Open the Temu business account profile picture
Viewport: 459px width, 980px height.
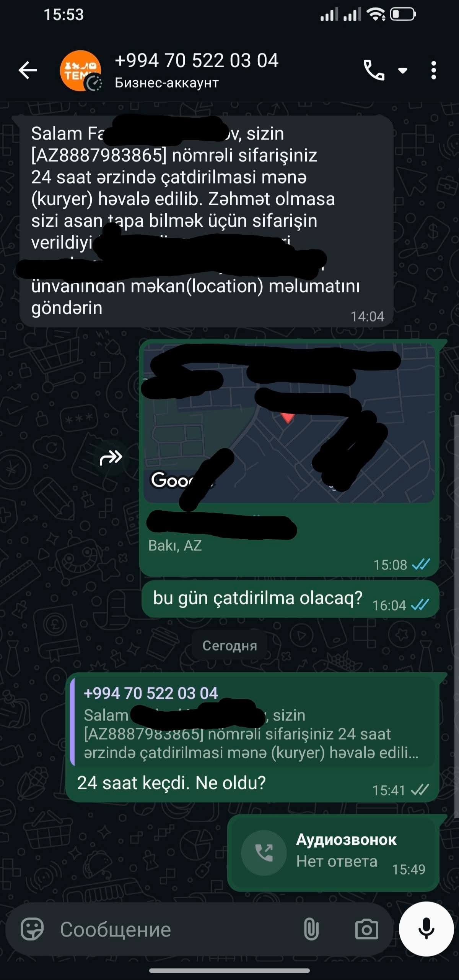pyautogui.click(x=81, y=71)
